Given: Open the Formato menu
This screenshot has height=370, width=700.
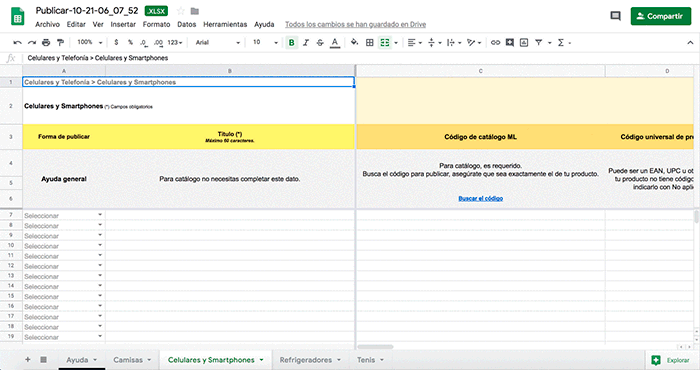Looking at the screenshot, I should [156, 25].
